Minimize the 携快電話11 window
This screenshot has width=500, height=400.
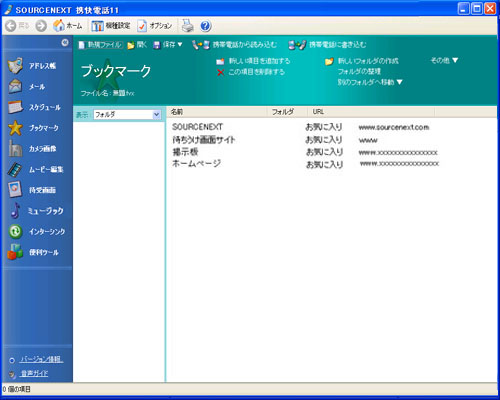(x=464, y=9)
